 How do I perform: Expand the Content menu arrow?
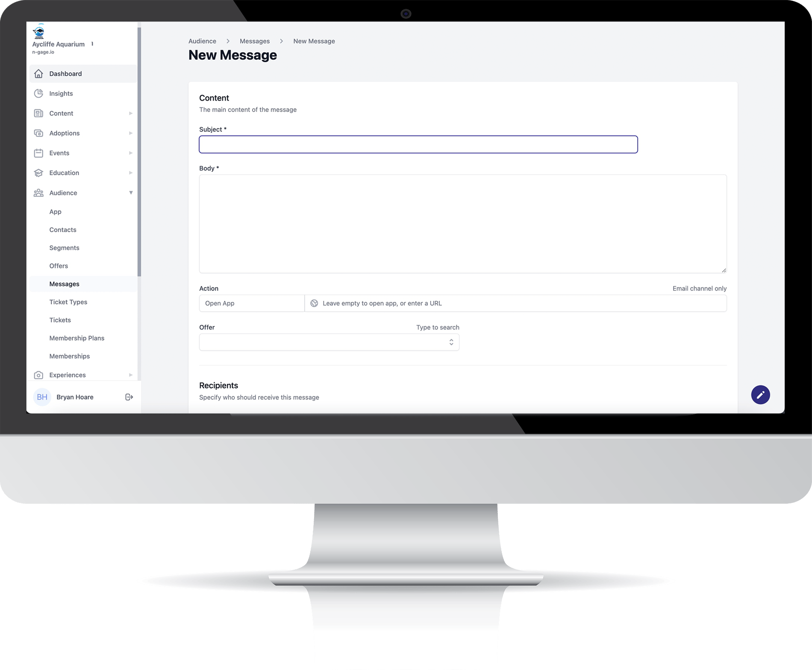[x=131, y=113]
